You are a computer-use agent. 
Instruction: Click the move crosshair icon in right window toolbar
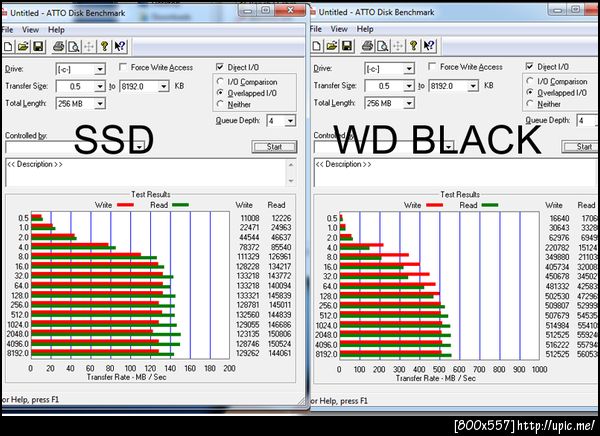click(398, 46)
